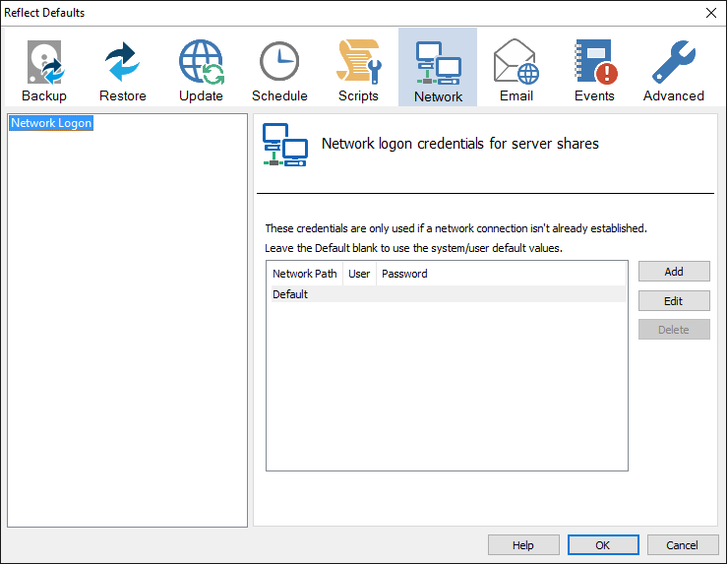Select the Update globe icon

[x=201, y=62]
